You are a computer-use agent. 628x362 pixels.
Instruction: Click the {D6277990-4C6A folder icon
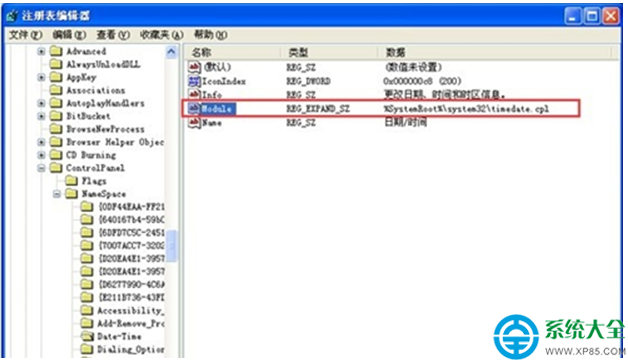pyautogui.click(x=87, y=284)
